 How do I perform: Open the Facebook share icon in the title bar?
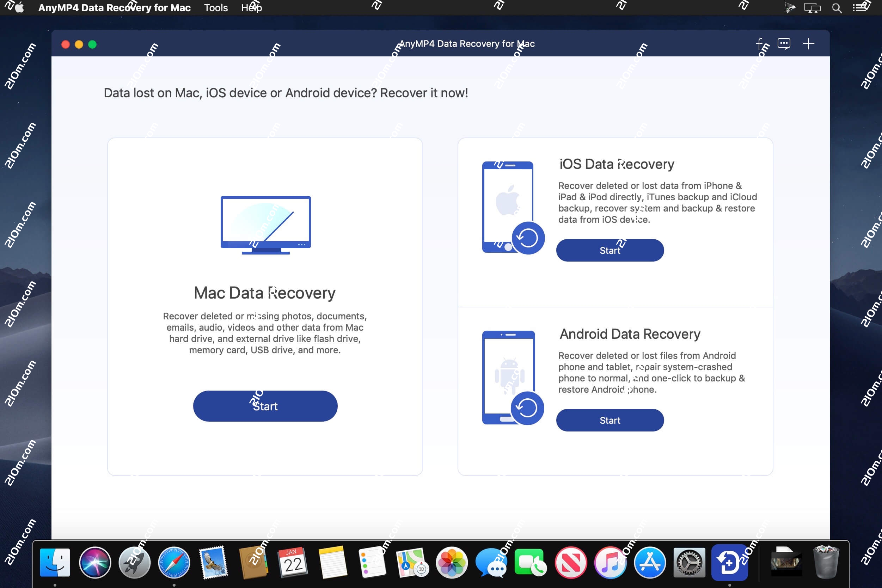760,43
